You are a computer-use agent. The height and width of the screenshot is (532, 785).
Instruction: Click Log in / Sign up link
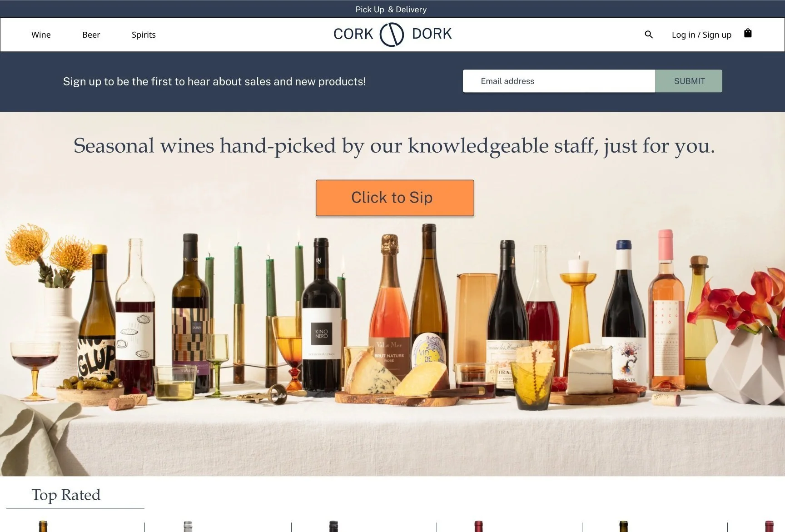pyautogui.click(x=701, y=35)
